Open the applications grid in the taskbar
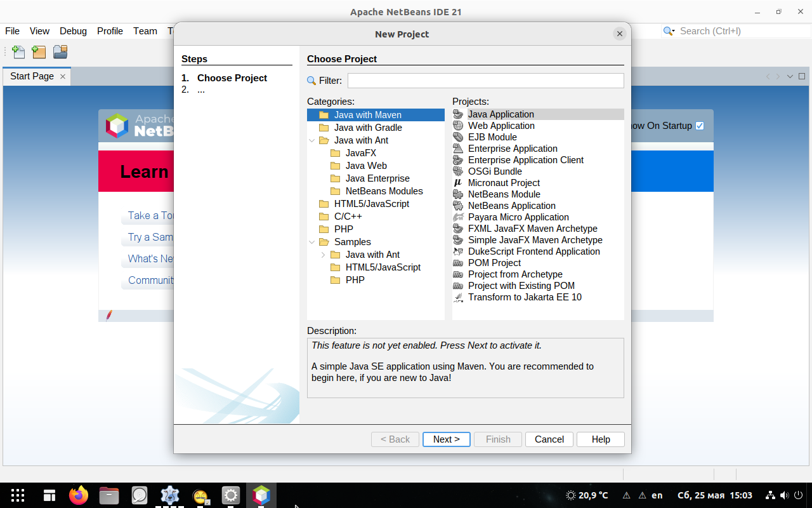Screen dimensions: 812x508 point(18,495)
